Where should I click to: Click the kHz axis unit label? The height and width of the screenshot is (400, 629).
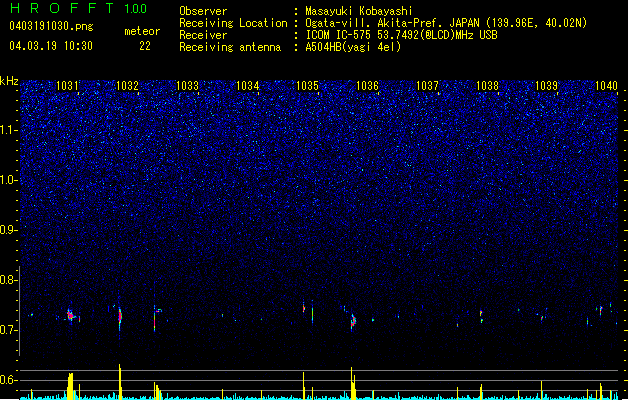(x=9, y=81)
